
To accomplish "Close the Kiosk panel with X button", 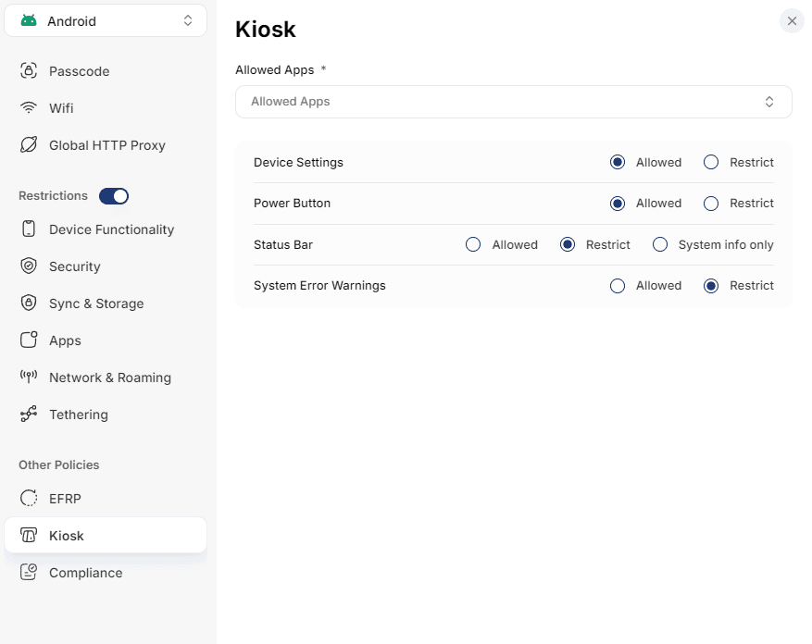I will point(792,21).
